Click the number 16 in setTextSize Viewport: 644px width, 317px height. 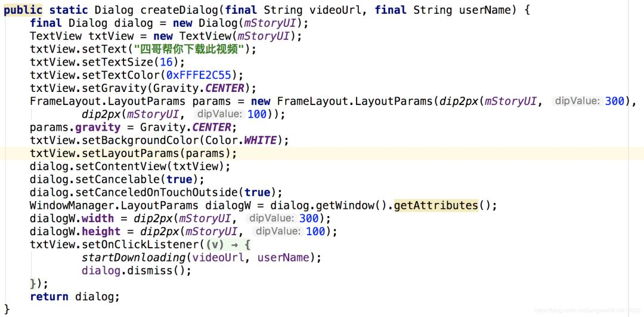pos(167,63)
